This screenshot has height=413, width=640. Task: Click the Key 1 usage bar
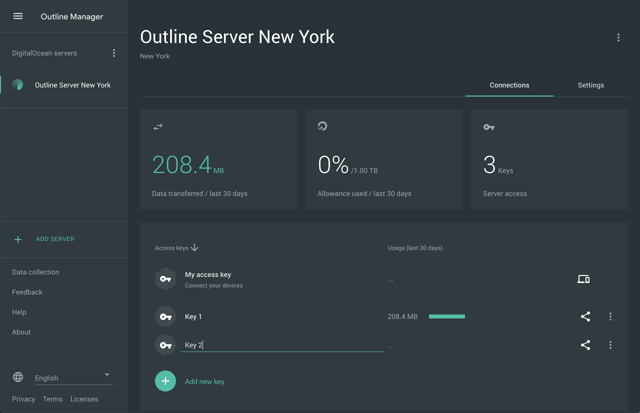click(x=447, y=317)
